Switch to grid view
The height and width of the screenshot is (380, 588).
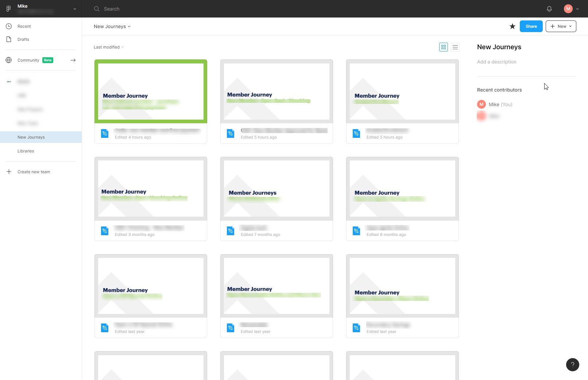click(x=443, y=47)
